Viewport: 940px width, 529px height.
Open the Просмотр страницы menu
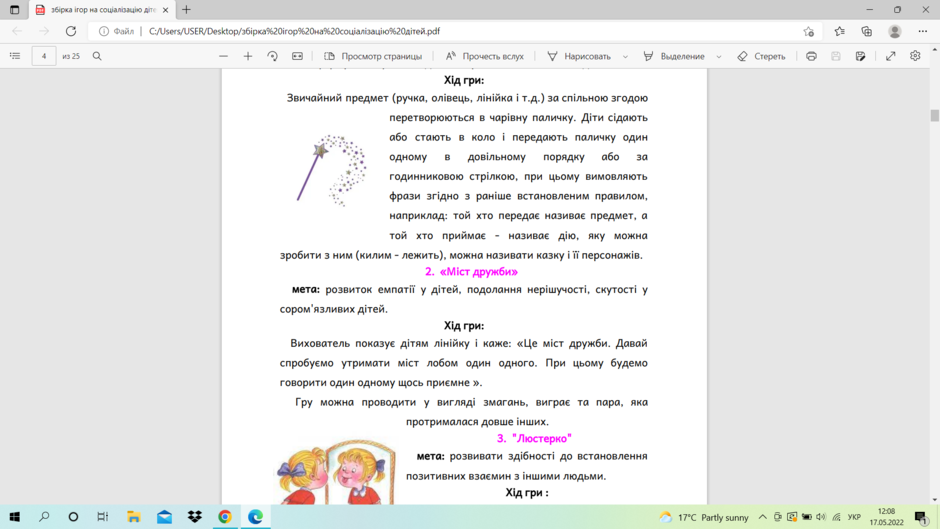pyautogui.click(x=373, y=56)
